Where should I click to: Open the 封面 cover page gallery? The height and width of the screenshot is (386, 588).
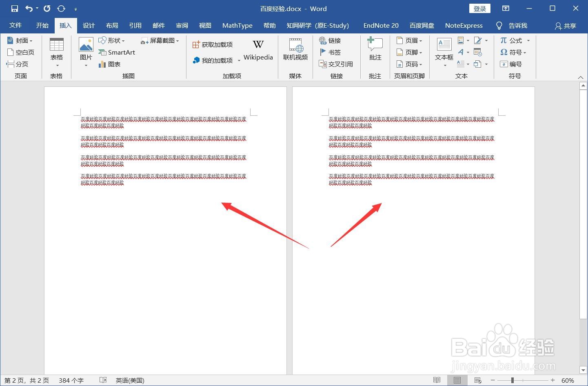pos(20,40)
